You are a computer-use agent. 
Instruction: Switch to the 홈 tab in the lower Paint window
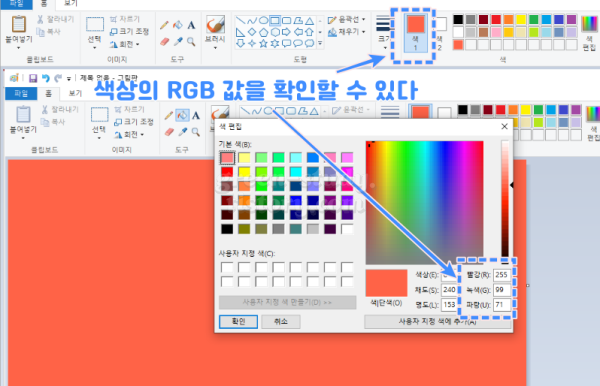[48, 93]
